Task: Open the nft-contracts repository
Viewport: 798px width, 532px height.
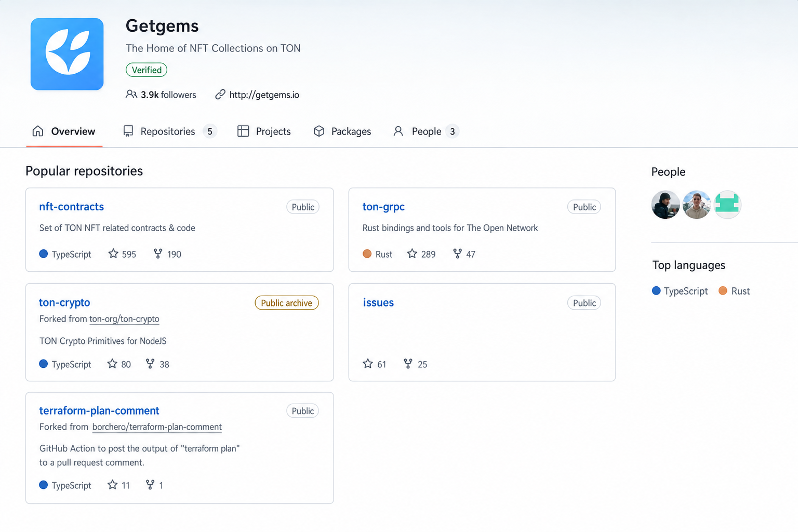Action: point(72,207)
